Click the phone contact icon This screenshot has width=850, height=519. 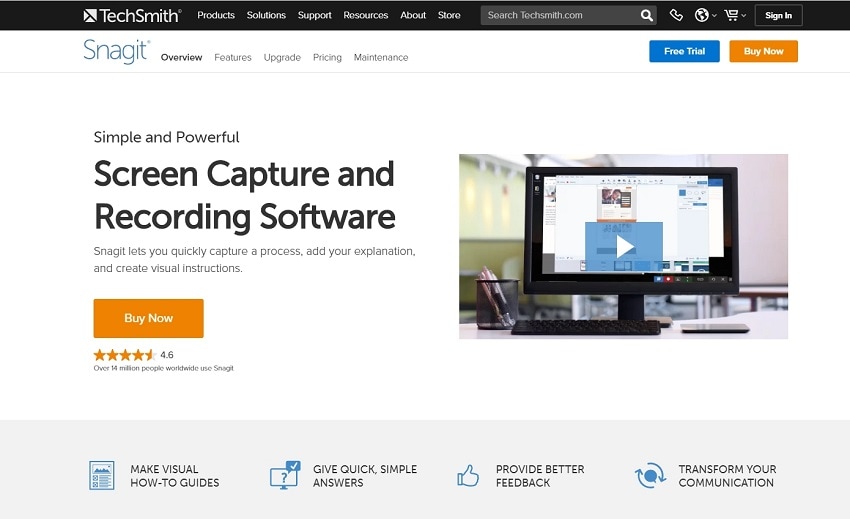coord(676,15)
